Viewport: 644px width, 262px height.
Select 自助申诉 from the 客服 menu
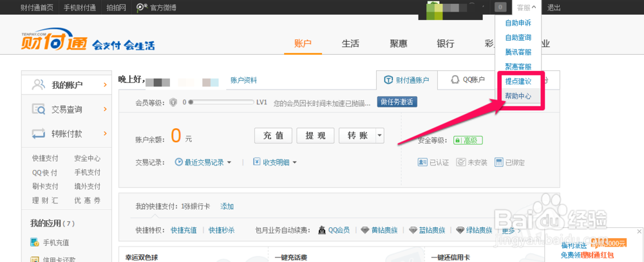[x=518, y=23]
